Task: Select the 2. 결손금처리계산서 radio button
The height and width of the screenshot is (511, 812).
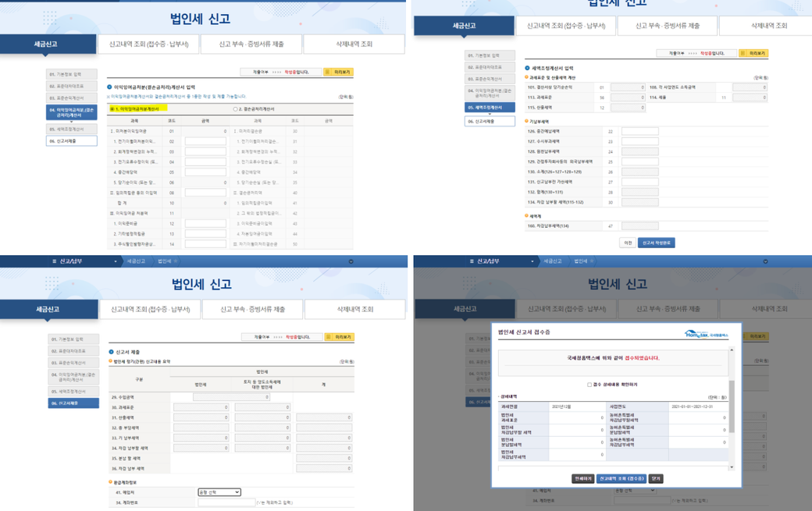Action: [235, 109]
